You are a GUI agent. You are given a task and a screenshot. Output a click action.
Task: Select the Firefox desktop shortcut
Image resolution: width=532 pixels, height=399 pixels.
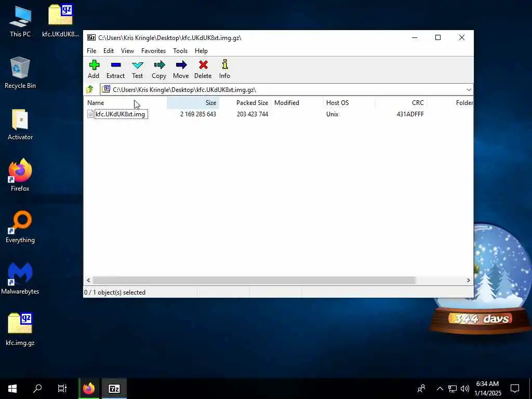(x=20, y=176)
